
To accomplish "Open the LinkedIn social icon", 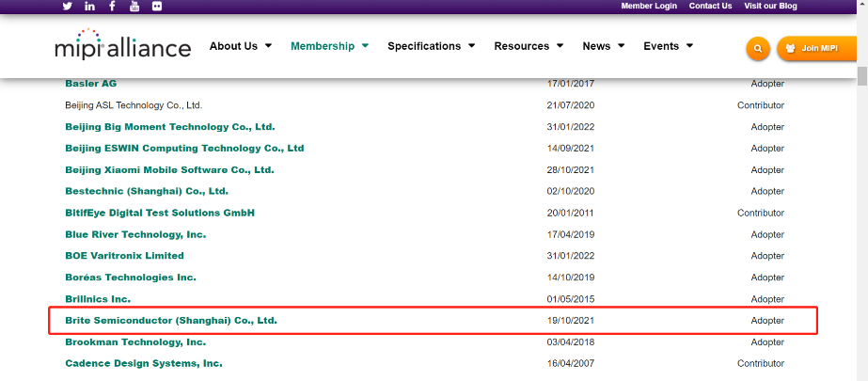I will click(90, 6).
